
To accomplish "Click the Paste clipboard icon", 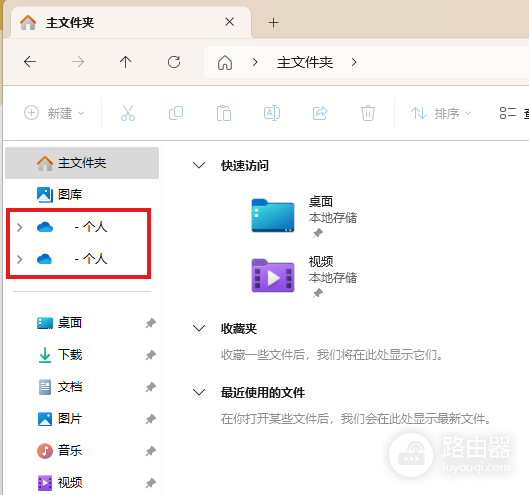I will 224,113.
